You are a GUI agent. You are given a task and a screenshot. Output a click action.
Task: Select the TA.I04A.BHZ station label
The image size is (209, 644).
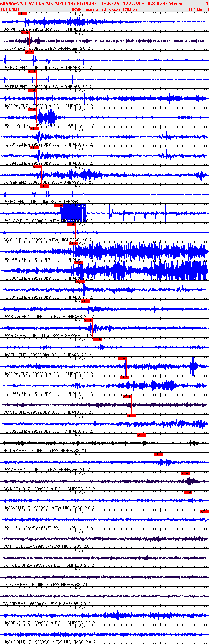[14, 49]
